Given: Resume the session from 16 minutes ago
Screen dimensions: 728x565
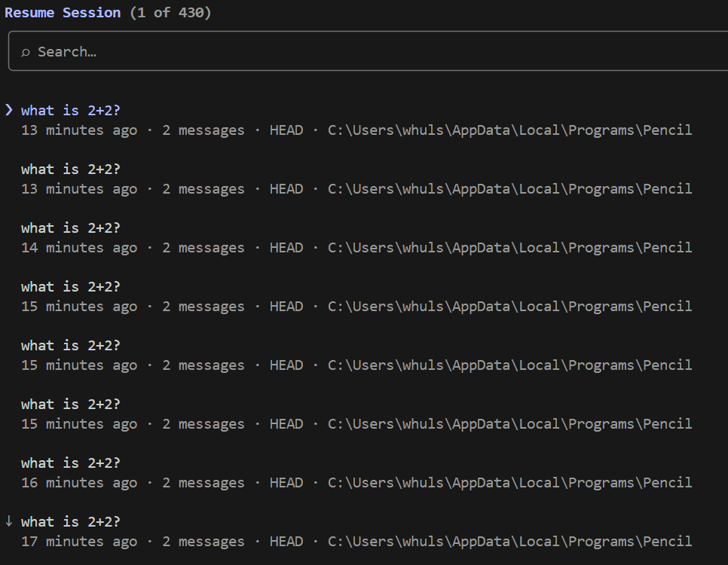Looking at the screenshot, I should tap(71, 463).
